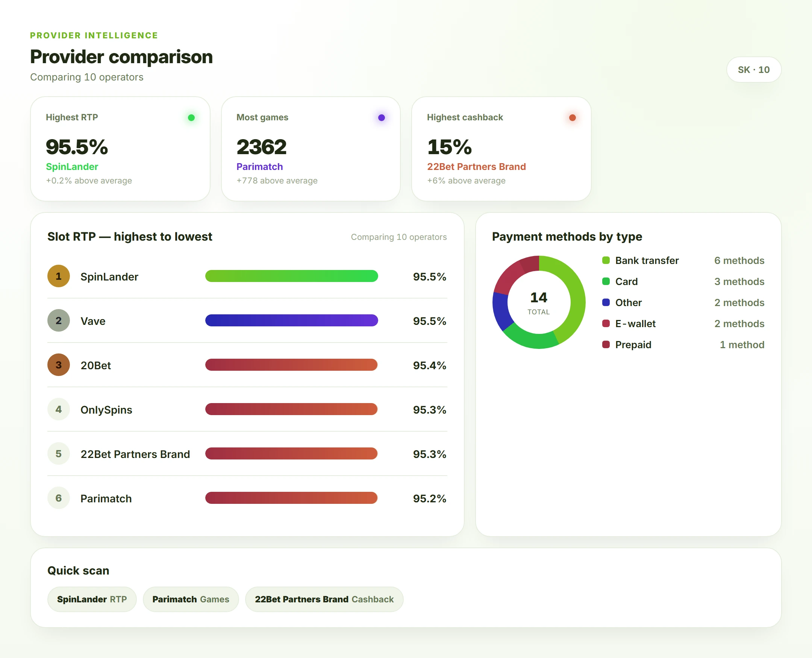Click the +778 above average note
This screenshot has height=658, width=812.
[277, 181]
